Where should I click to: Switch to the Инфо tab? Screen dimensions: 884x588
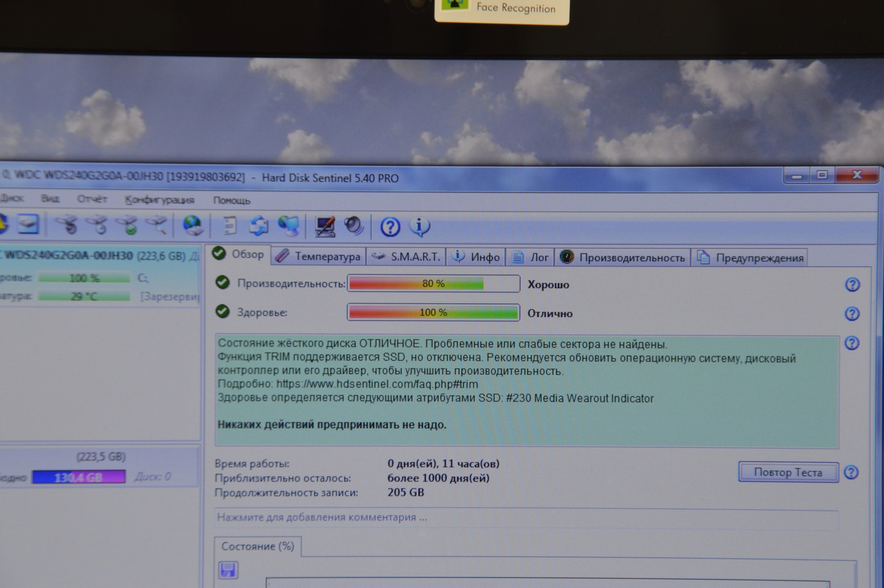pos(477,257)
